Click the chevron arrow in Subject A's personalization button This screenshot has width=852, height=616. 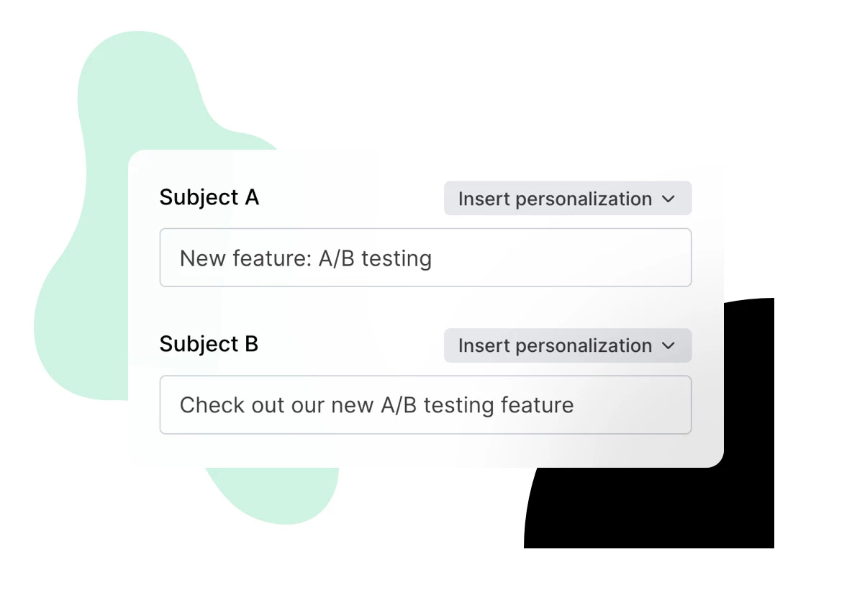pyautogui.click(x=669, y=199)
